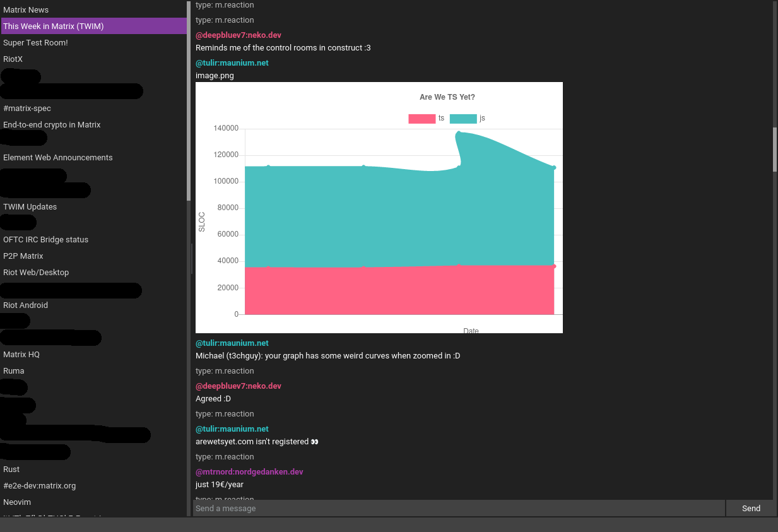Open Element Web Announcements room

click(57, 158)
